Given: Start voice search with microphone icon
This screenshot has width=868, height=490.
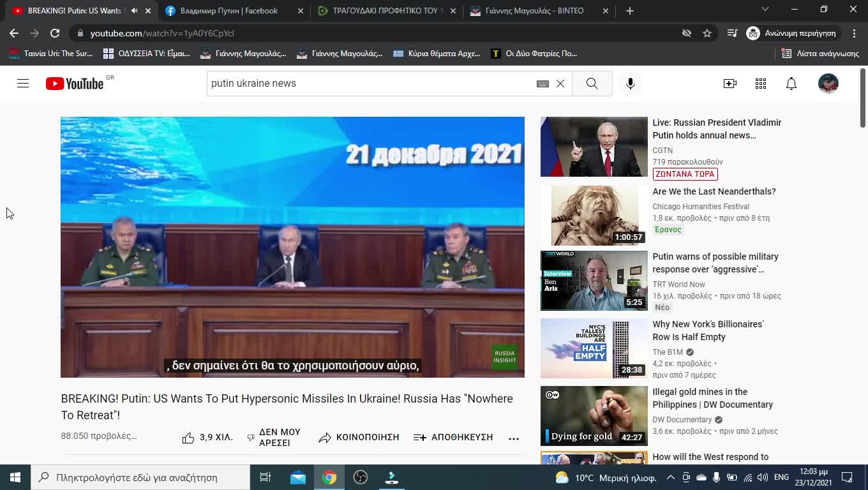Looking at the screenshot, I should tap(631, 84).
